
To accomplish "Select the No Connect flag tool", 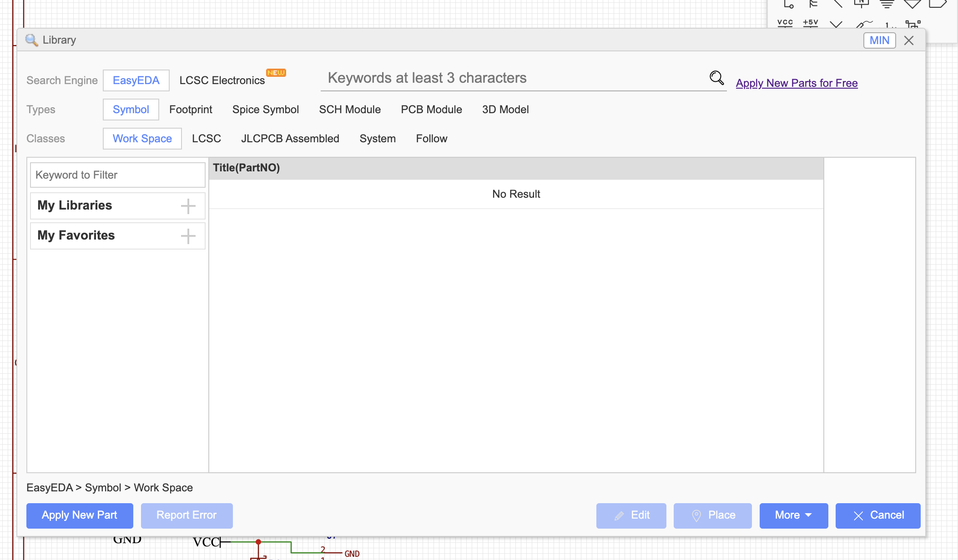I will click(836, 24).
